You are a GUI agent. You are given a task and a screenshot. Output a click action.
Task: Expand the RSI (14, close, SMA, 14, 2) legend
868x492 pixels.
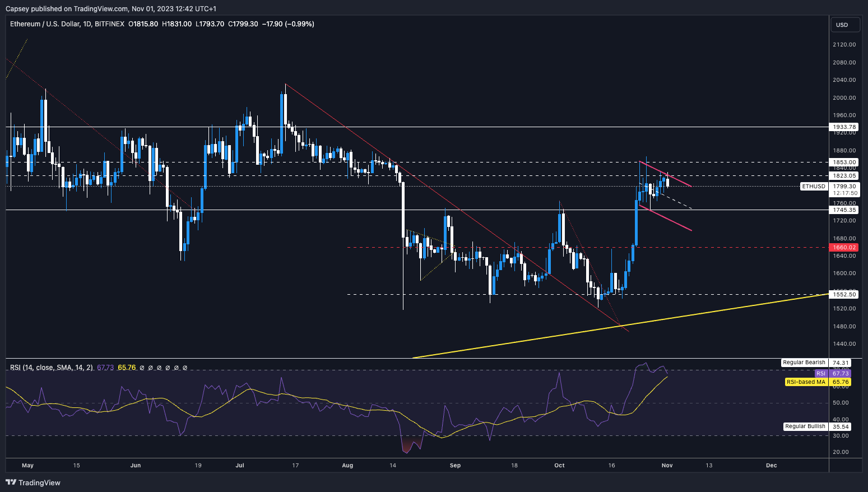pyautogui.click(x=50, y=368)
